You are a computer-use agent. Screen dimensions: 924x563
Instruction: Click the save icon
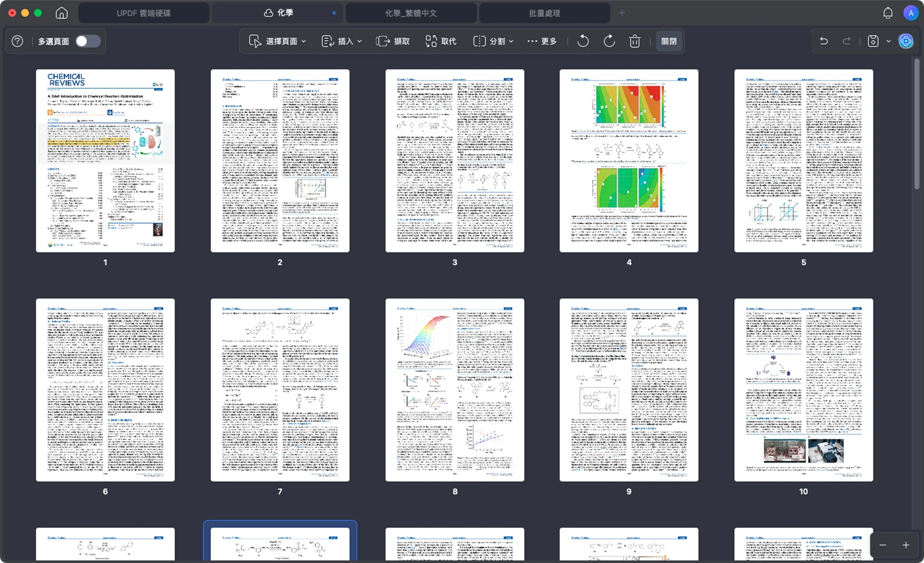tap(873, 41)
